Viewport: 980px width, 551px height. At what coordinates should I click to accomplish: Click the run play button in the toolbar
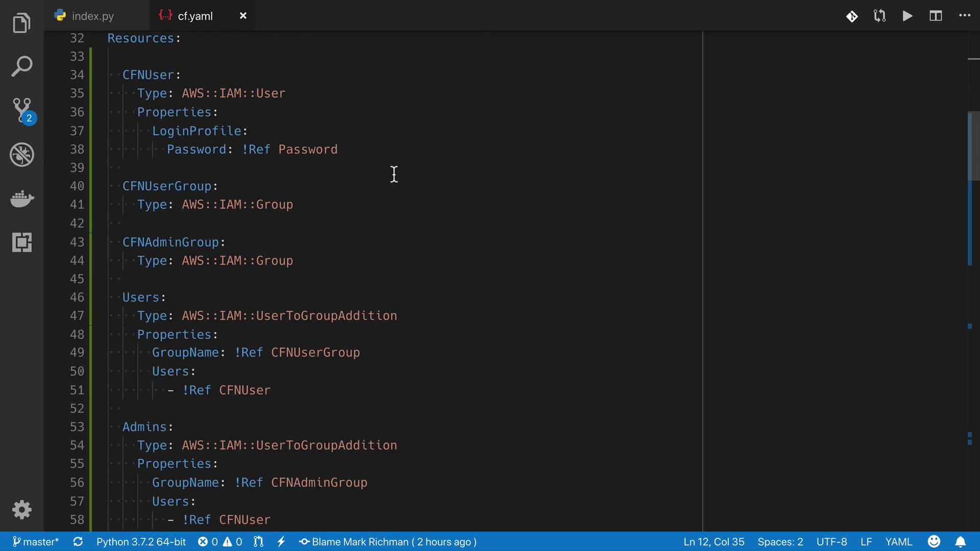(907, 16)
